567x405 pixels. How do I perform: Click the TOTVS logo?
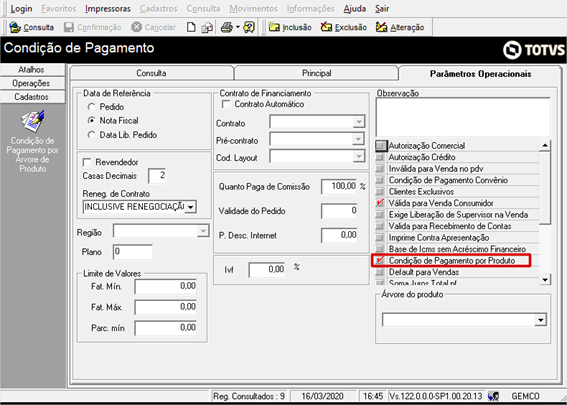point(534,50)
